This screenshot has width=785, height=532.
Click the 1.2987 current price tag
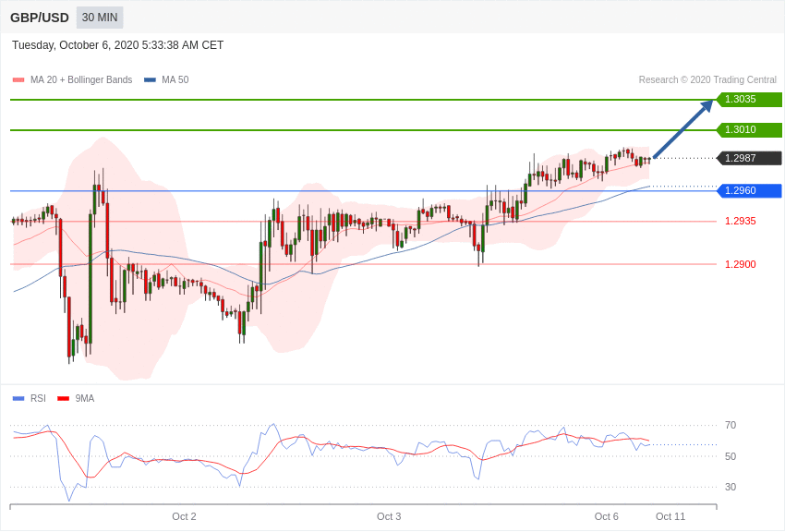750,158
